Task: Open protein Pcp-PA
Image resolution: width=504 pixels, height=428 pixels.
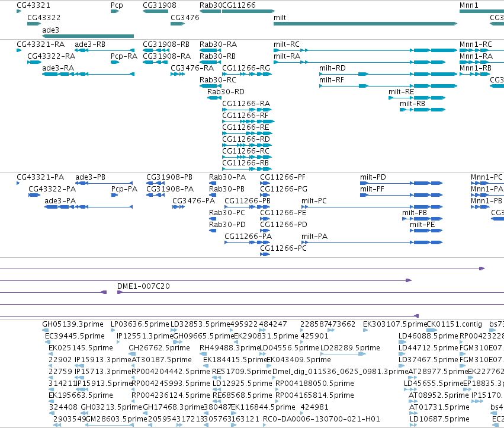Action: pos(124,189)
